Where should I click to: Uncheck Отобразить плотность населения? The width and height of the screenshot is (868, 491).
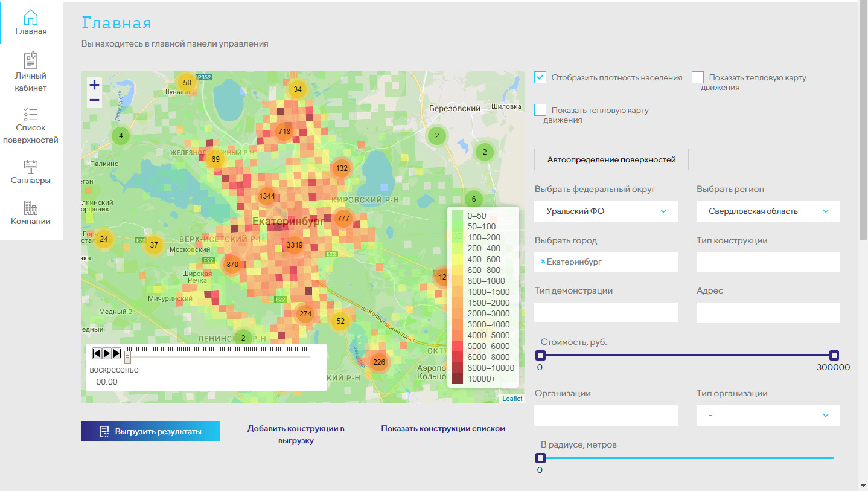click(540, 77)
